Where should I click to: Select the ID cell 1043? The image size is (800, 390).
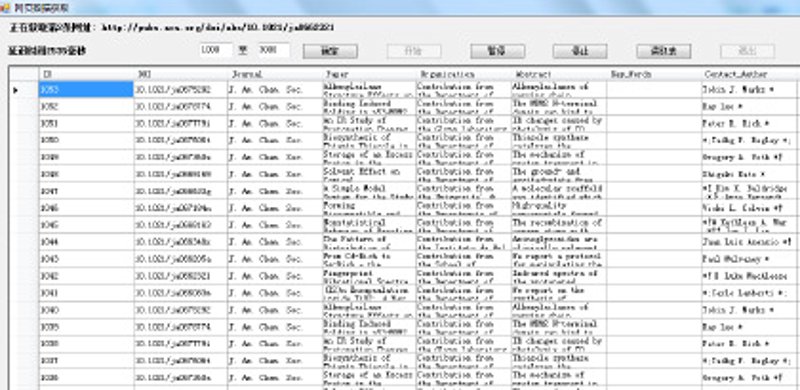(x=86, y=259)
